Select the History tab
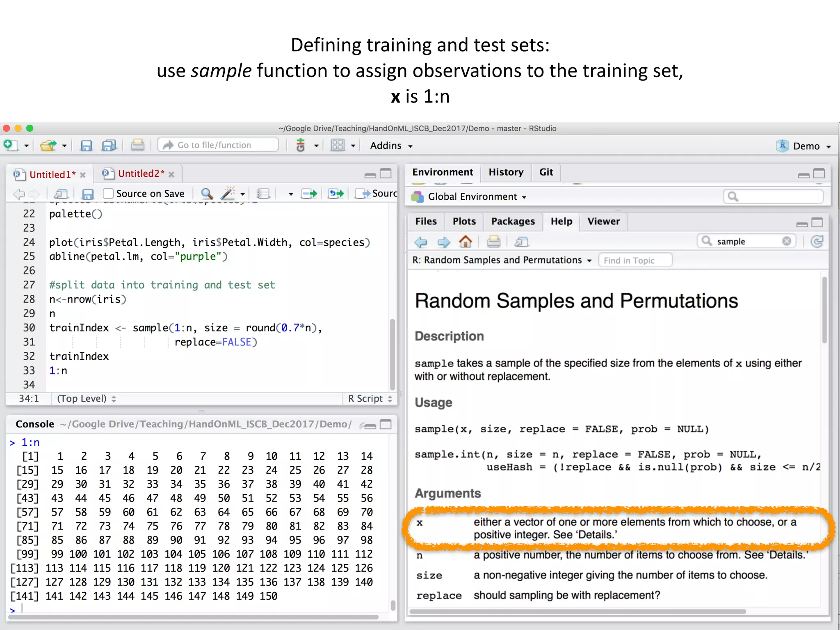Image resolution: width=840 pixels, height=630 pixels. 506,172
